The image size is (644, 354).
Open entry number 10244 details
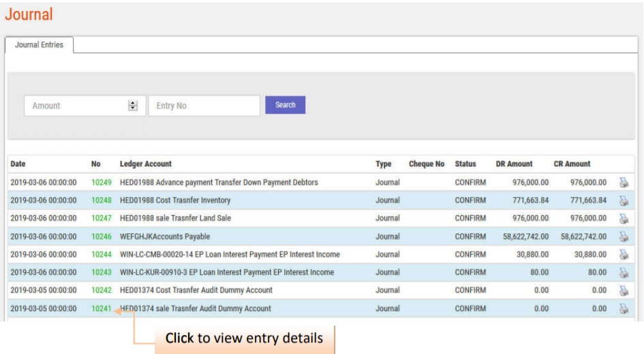tap(101, 254)
